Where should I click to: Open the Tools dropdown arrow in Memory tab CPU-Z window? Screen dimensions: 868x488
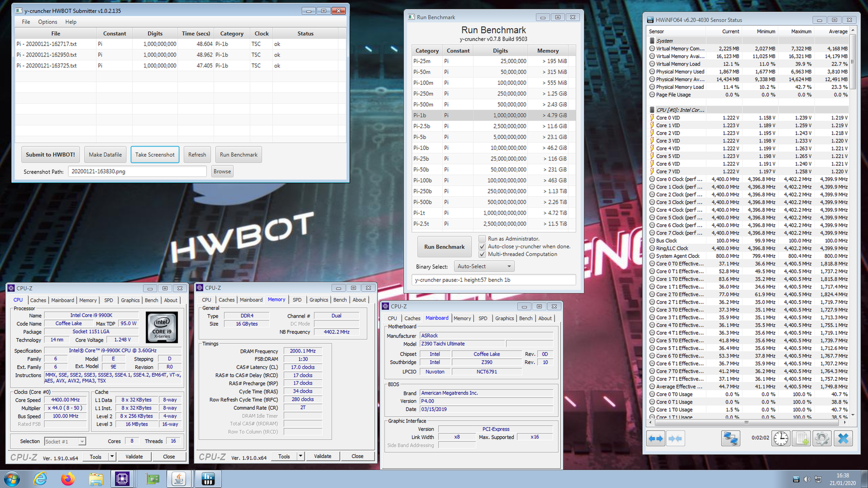(301, 456)
